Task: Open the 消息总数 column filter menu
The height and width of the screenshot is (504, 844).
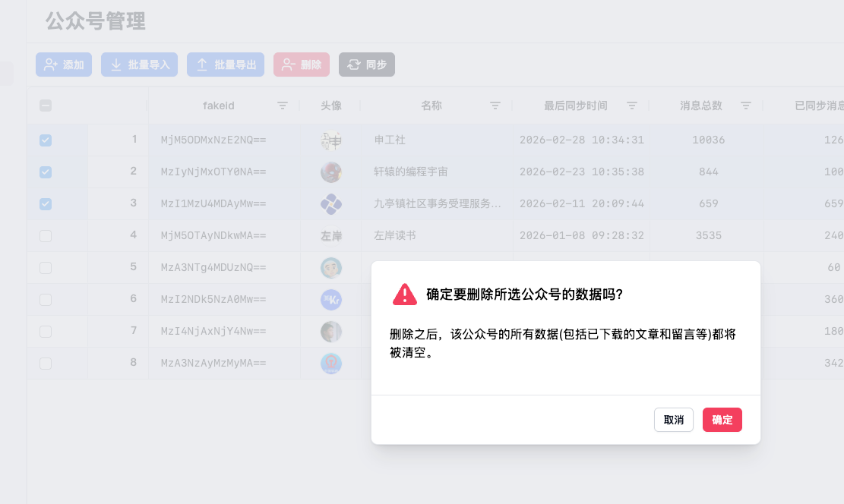Action: click(746, 106)
